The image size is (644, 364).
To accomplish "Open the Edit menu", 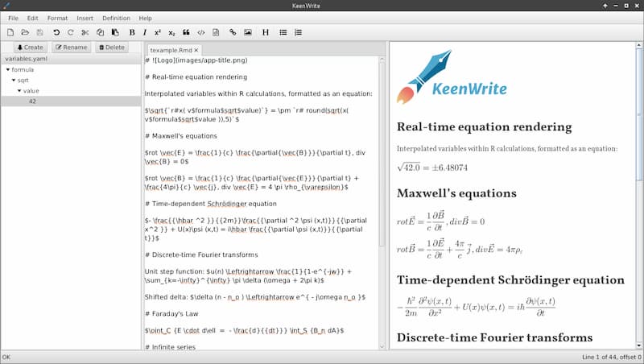I will point(32,18).
